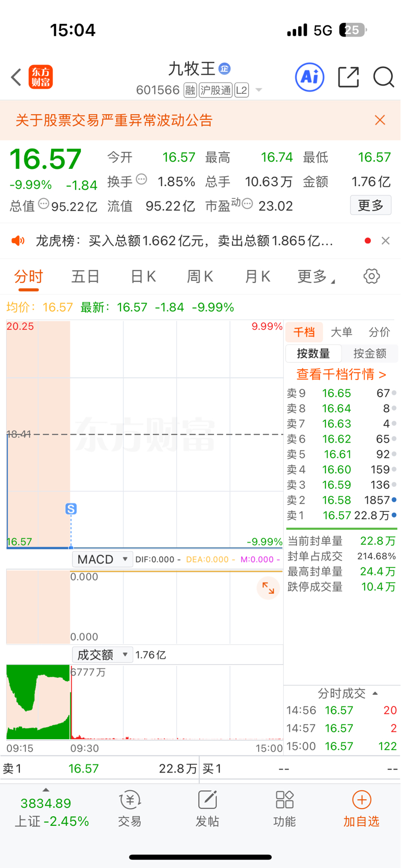Tap the 卖6 16.62 order row
401x868 pixels.
point(342,439)
